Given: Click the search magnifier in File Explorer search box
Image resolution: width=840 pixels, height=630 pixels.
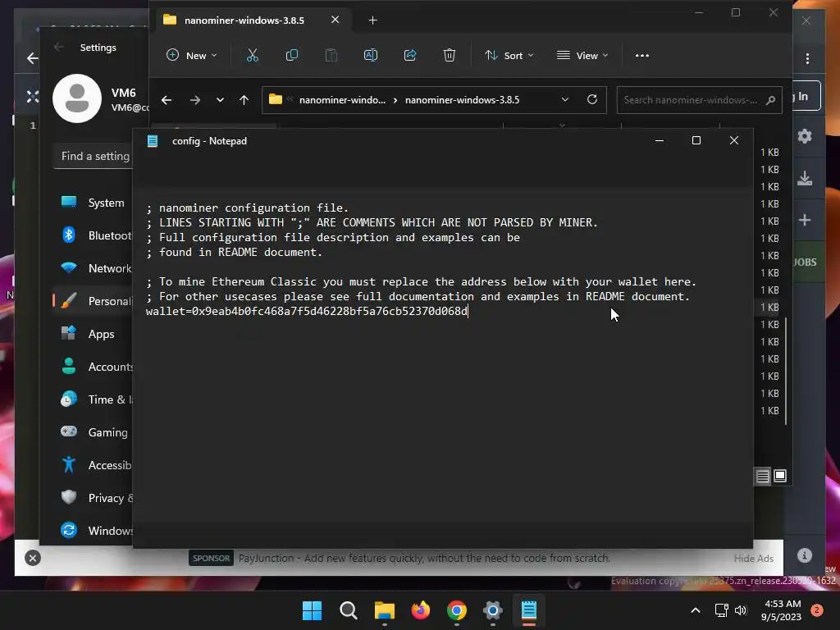Looking at the screenshot, I should pos(770,100).
